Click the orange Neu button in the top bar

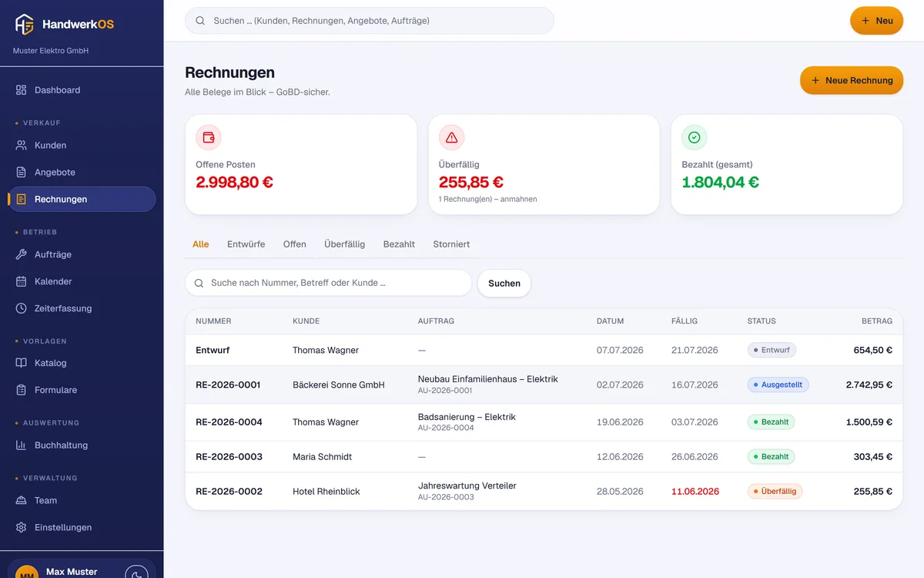876,21
